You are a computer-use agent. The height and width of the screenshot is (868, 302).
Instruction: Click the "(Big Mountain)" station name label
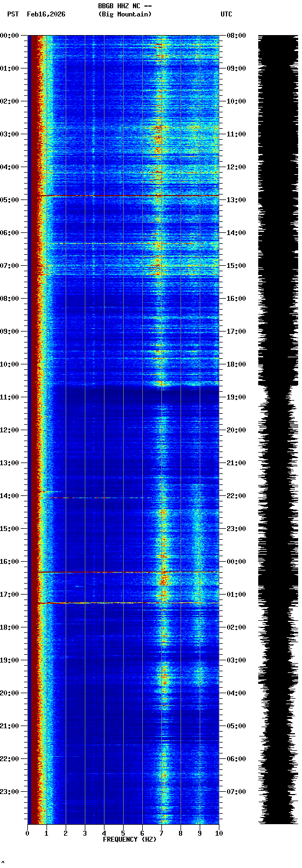pyautogui.click(x=125, y=14)
